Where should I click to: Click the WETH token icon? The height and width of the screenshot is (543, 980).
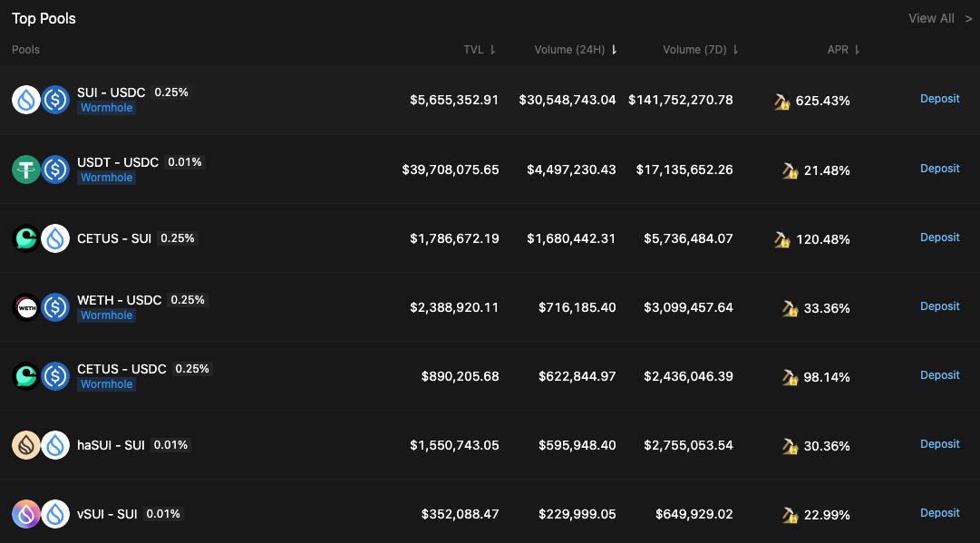(26, 307)
